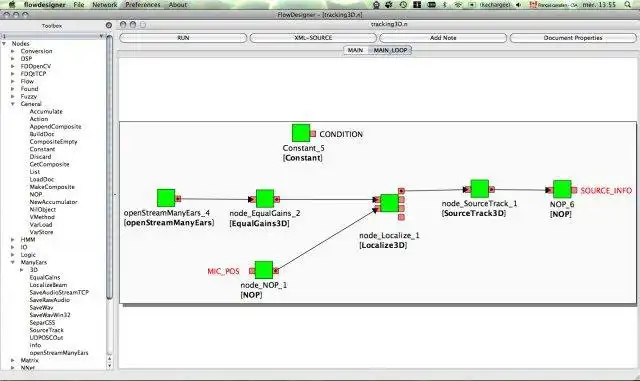This screenshot has width=640, height=381.
Task: Expand the Logic category
Action: (x=13, y=255)
